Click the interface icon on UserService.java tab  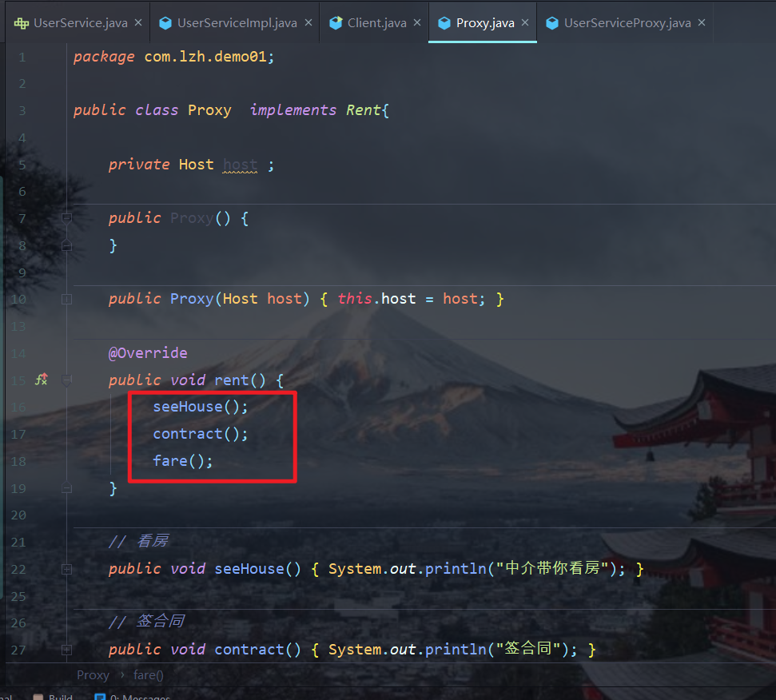click(x=22, y=23)
